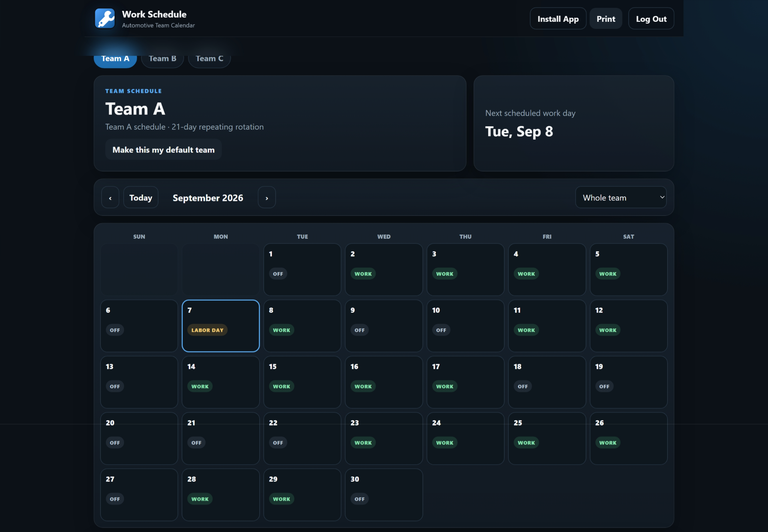Image resolution: width=768 pixels, height=532 pixels.
Task: Click the SUN column header
Action: [x=139, y=236]
